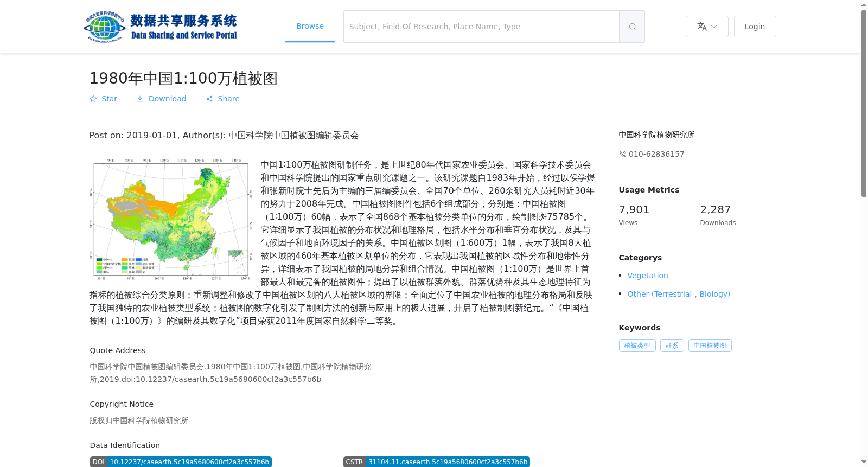Screen dimensions: 868x467
Task: Click the Login button
Action: [x=755, y=27]
